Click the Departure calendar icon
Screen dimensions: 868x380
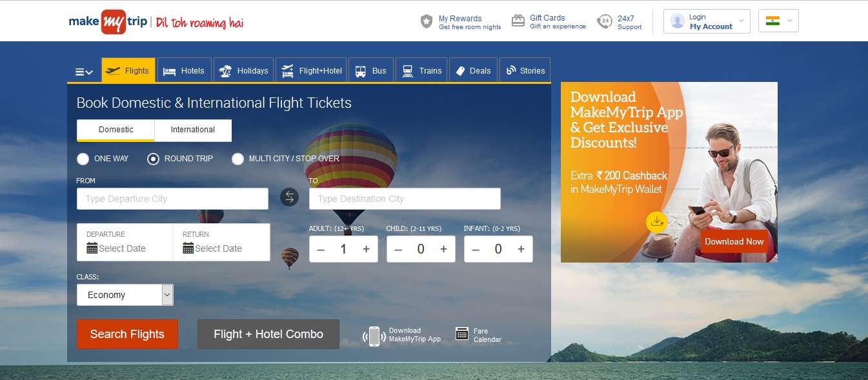[x=92, y=248]
